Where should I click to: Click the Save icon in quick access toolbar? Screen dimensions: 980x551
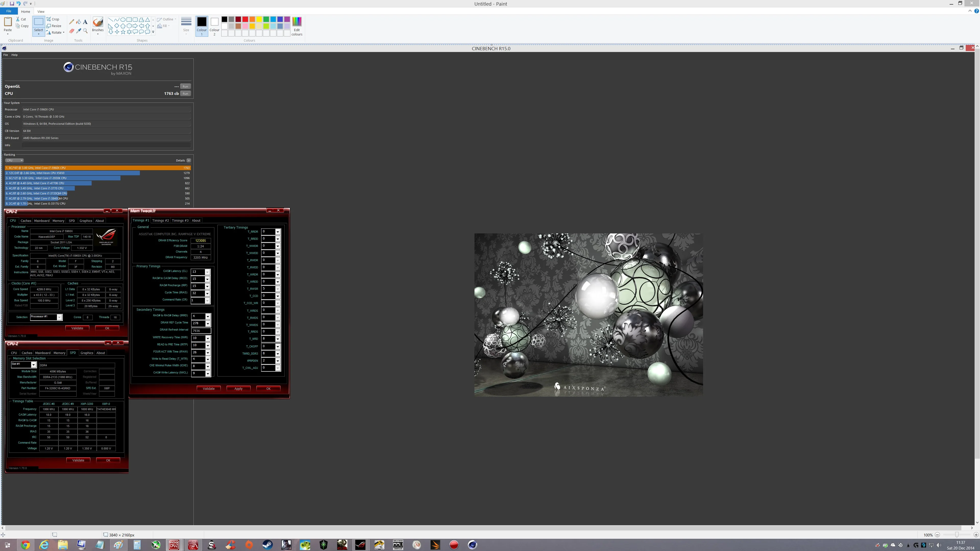12,3
